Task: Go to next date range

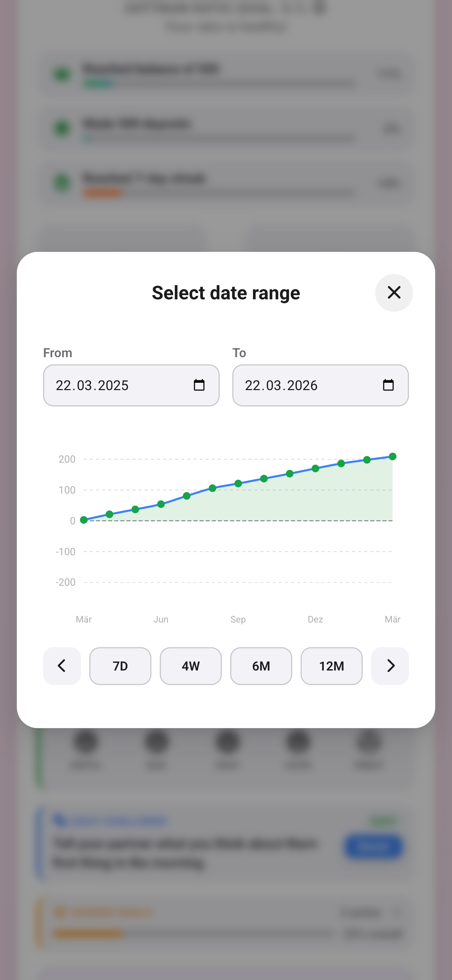Action: pos(390,666)
